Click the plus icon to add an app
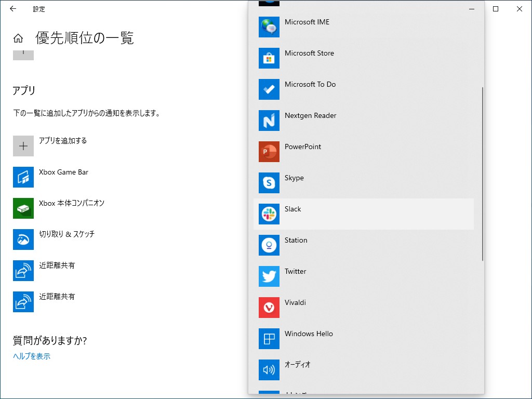Viewport: 532px width, 399px height. 23,146
